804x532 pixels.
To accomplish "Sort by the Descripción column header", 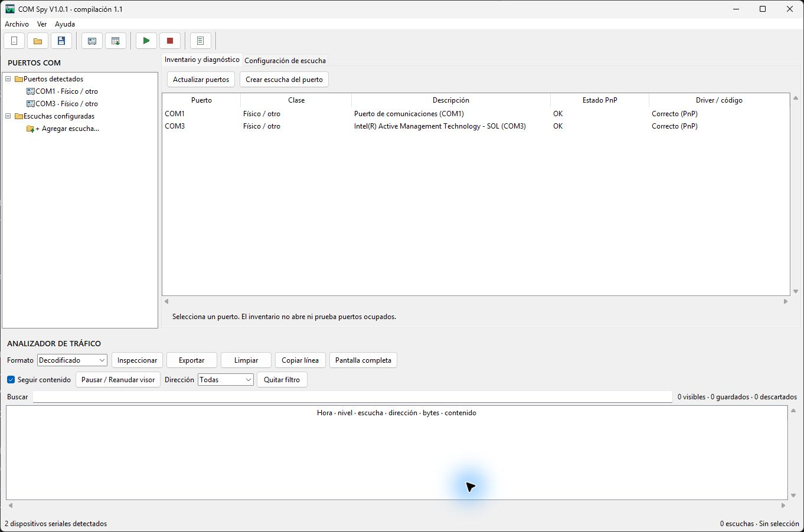I will point(451,100).
